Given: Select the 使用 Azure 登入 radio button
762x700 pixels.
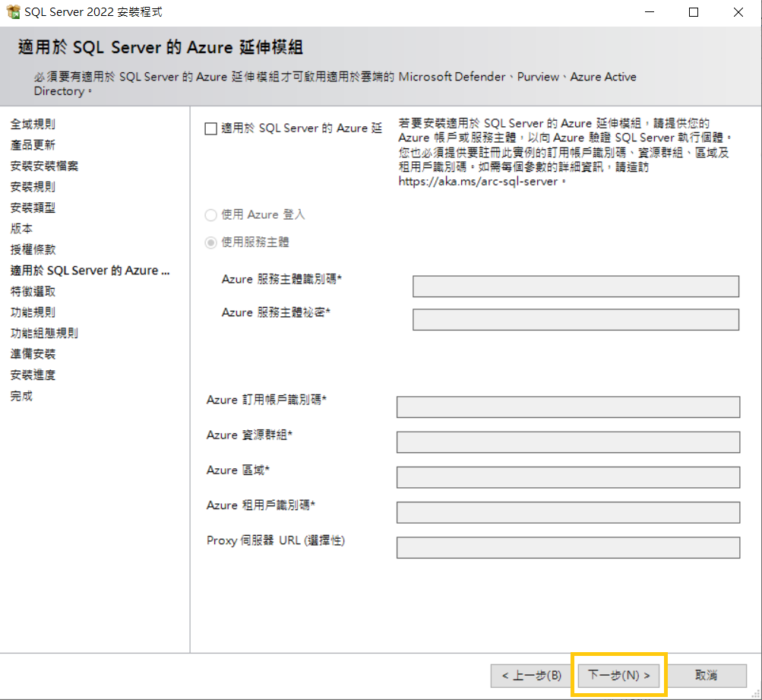Looking at the screenshot, I should [x=210, y=215].
